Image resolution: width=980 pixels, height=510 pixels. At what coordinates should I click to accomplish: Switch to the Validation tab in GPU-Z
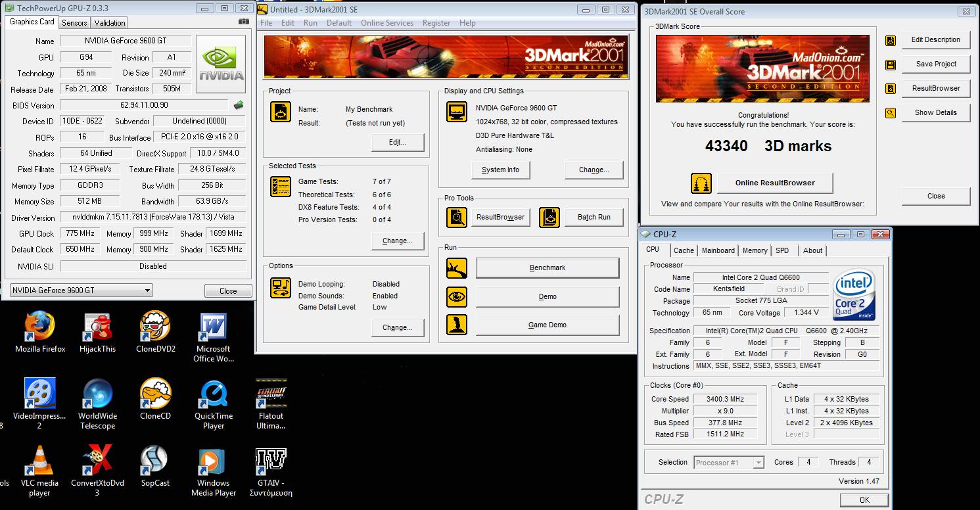coord(110,22)
